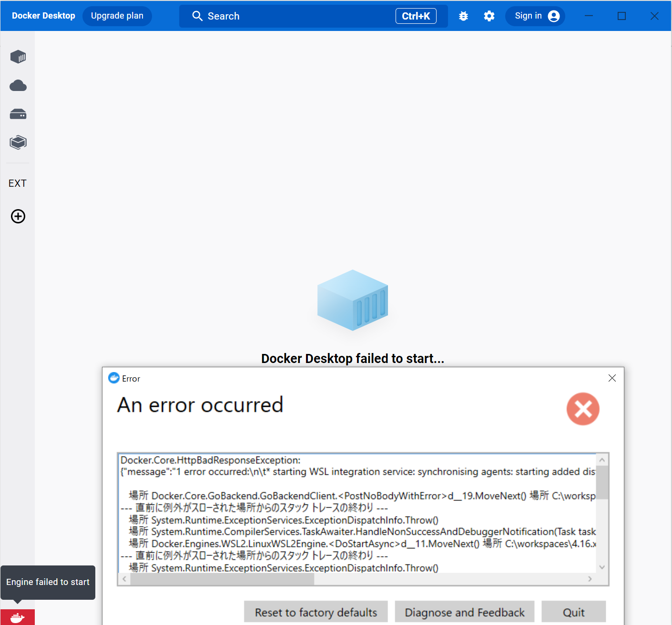Click the Docker container image in the center
672x625 pixels.
click(353, 300)
